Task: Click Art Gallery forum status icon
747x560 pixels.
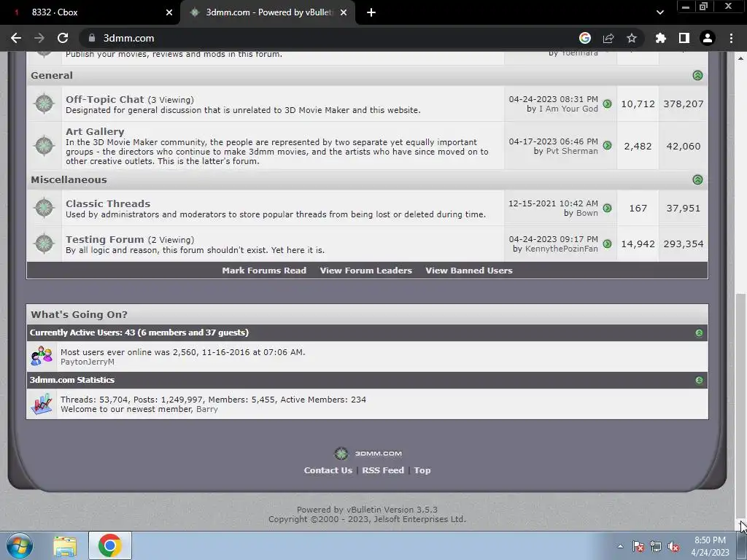Action: [44, 145]
